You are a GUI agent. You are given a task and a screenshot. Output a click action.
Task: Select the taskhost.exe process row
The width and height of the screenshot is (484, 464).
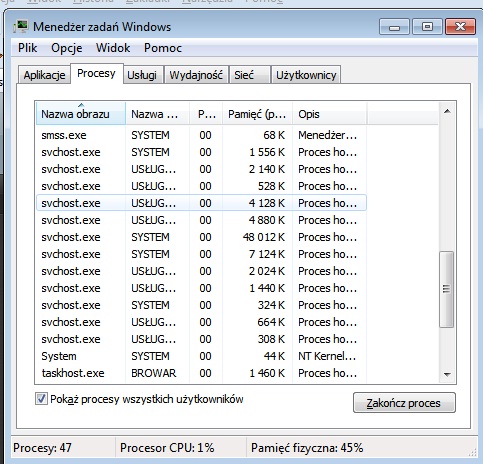(x=201, y=373)
